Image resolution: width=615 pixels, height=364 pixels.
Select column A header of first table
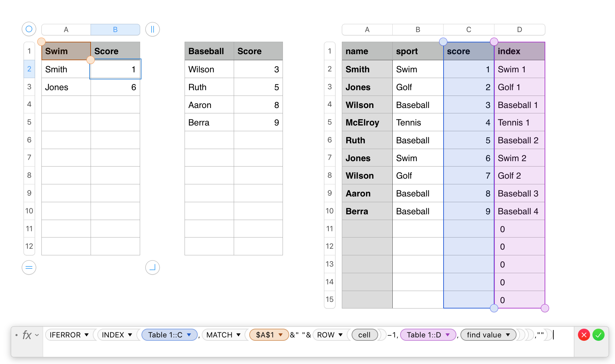click(66, 30)
